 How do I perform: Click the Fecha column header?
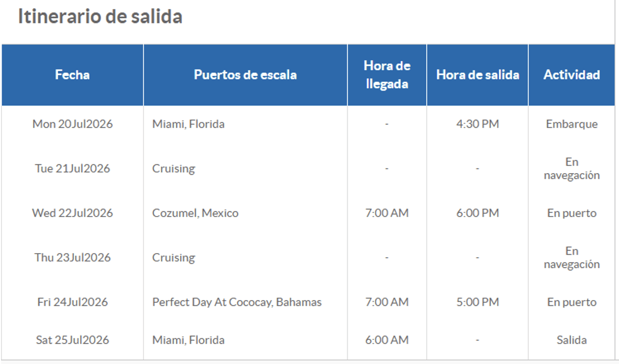click(x=72, y=75)
